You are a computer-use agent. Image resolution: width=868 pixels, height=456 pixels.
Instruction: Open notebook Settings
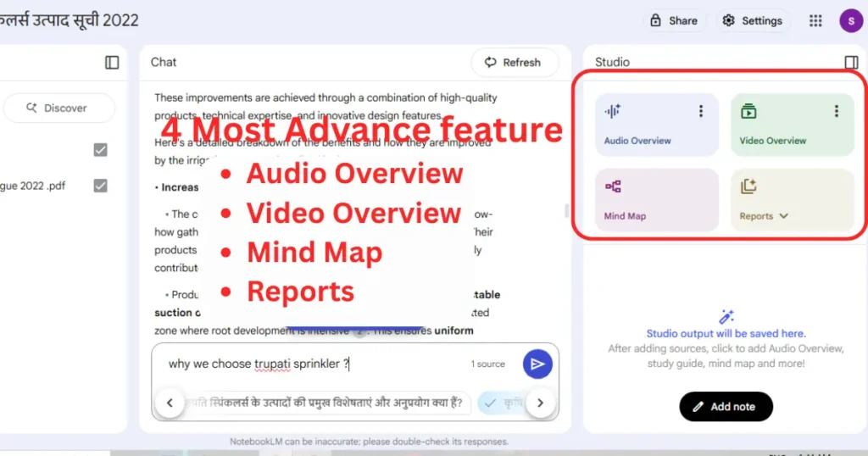[x=753, y=21]
